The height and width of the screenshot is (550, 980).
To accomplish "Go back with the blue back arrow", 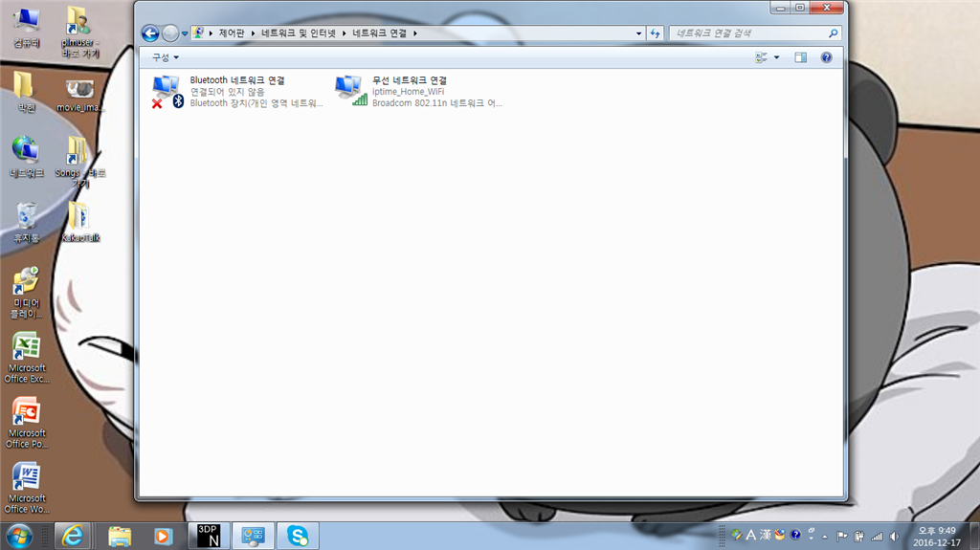I will 150,33.
